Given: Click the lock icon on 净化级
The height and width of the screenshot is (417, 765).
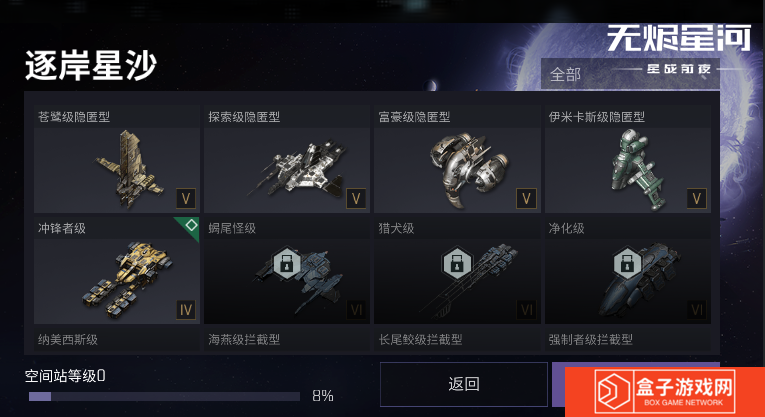Looking at the screenshot, I should [x=627, y=263].
